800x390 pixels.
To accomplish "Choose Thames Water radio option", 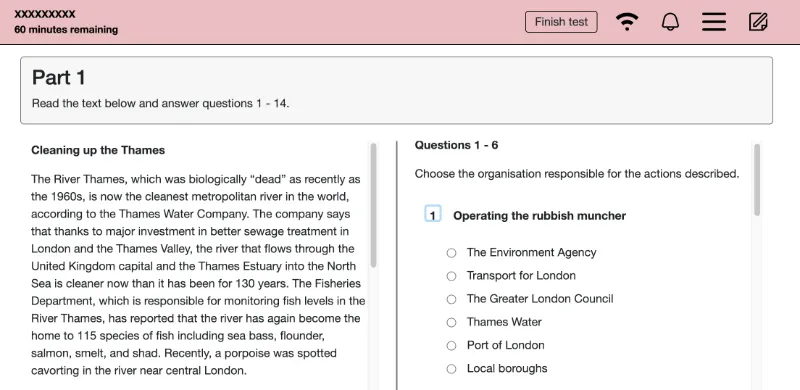I will (x=452, y=322).
